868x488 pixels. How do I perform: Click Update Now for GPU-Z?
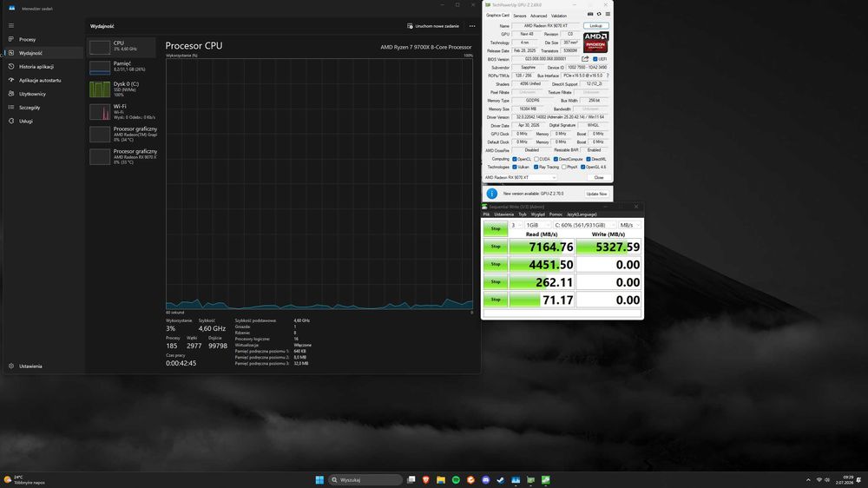[x=597, y=194]
